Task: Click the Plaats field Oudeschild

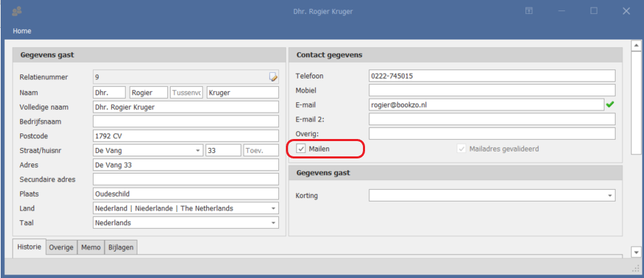Action: coord(186,194)
